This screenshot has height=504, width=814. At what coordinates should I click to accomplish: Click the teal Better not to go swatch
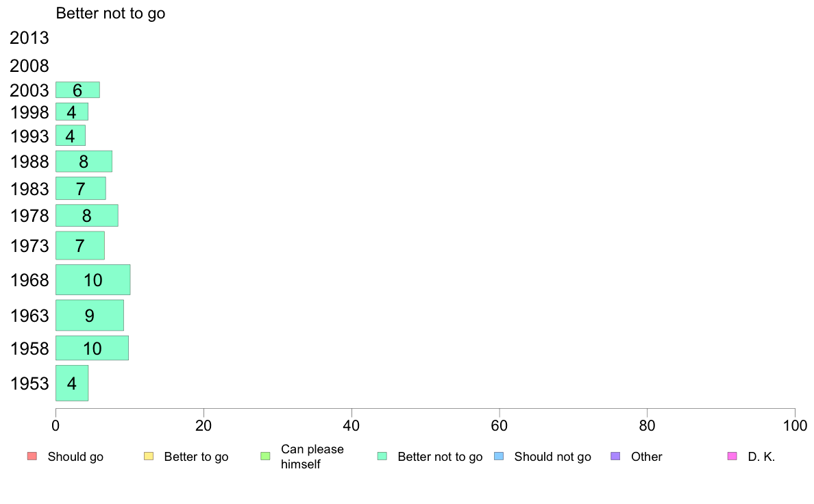[382, 456]
